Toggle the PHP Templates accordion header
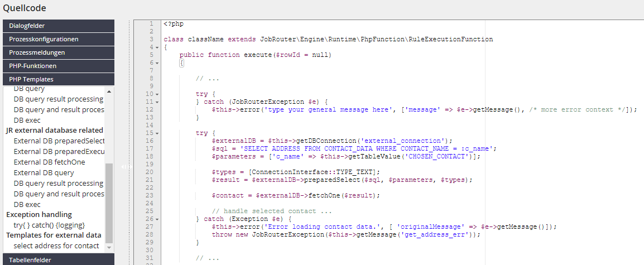The height and width of the screenshot is (265, 644). click(x=59, y=79)
